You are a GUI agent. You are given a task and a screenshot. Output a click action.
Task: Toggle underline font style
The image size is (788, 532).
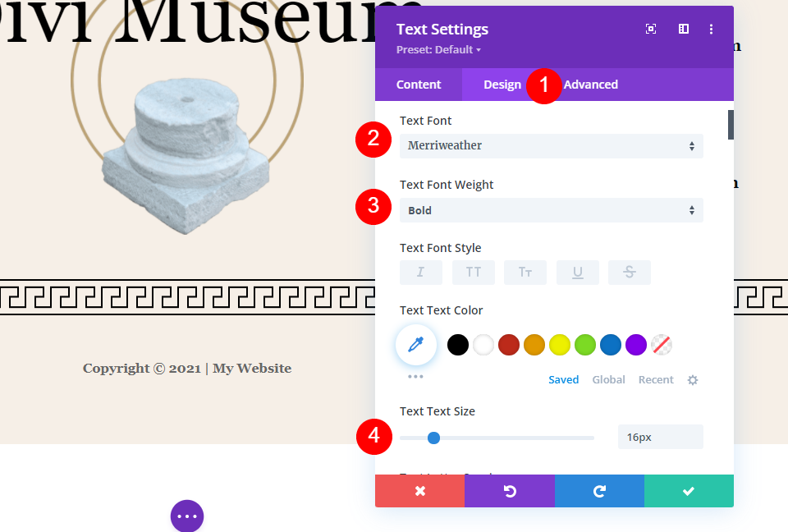point(577,273)
